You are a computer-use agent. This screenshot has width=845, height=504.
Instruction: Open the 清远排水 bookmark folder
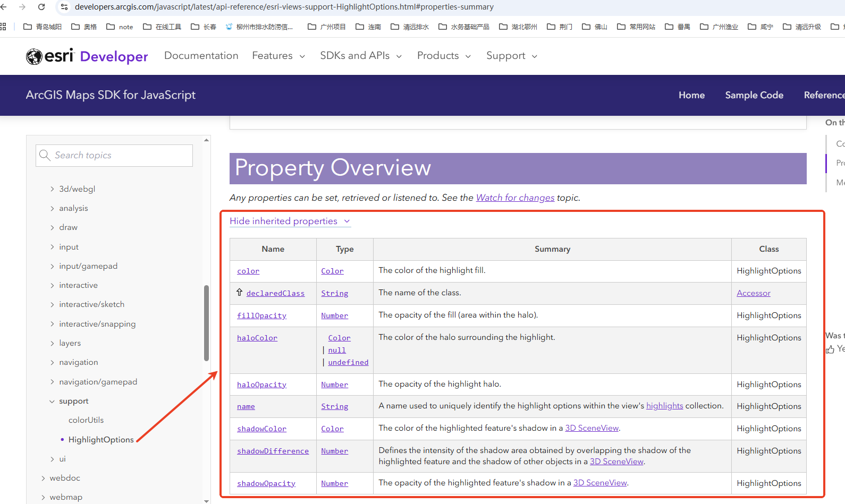tap(410, 27)
